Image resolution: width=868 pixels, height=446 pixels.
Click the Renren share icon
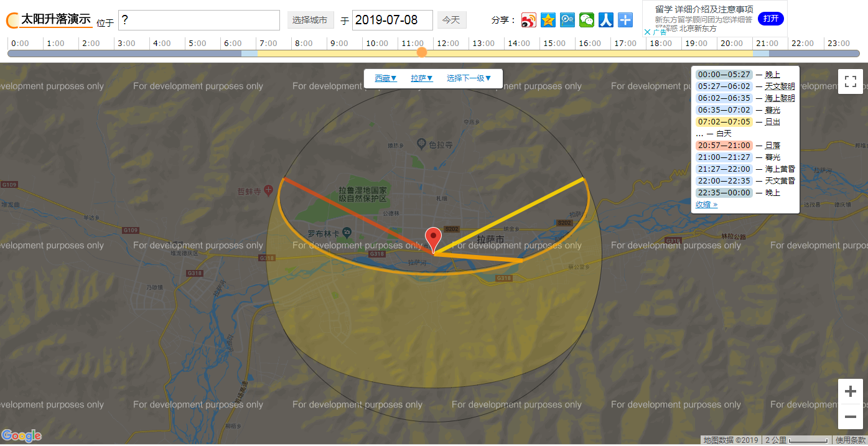click(x=606, y=20)
